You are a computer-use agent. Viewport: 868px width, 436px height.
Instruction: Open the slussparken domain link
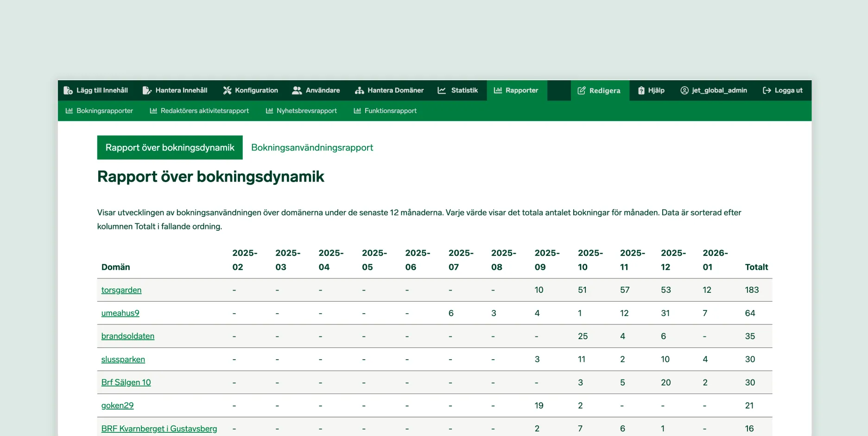[x=123, y=360]
